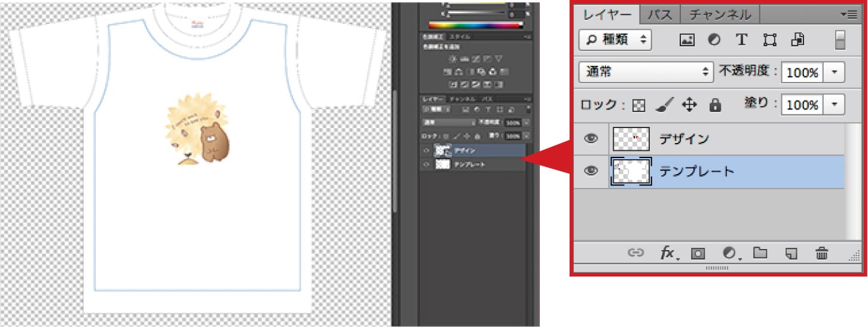868x328 pixels.
Task: Expand the 不透明度 opacity arrow
Action: coord(834,72)
